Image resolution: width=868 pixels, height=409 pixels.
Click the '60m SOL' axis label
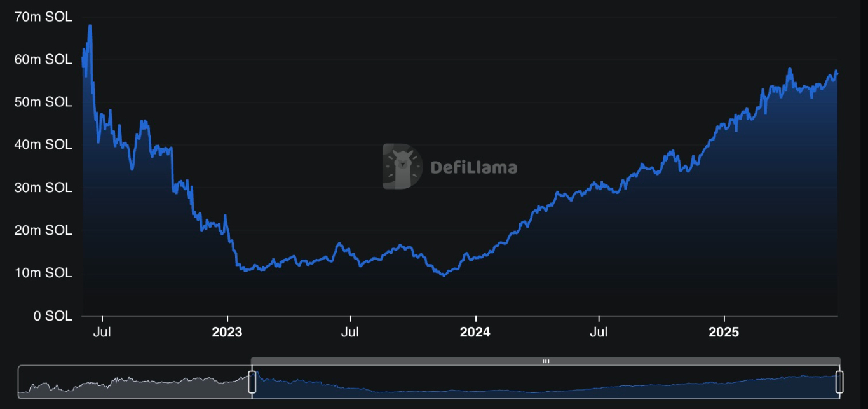pos(43,60)
